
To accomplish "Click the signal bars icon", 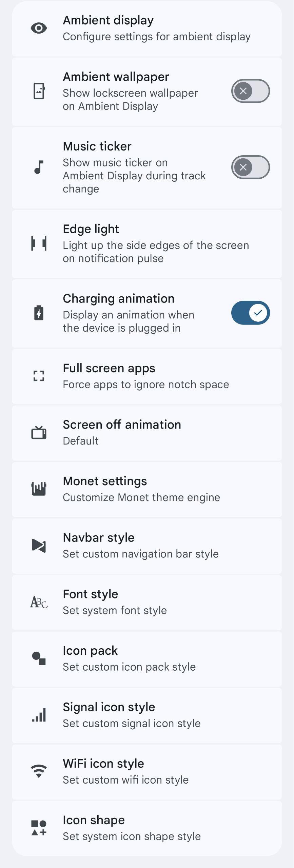I will 39,715.
